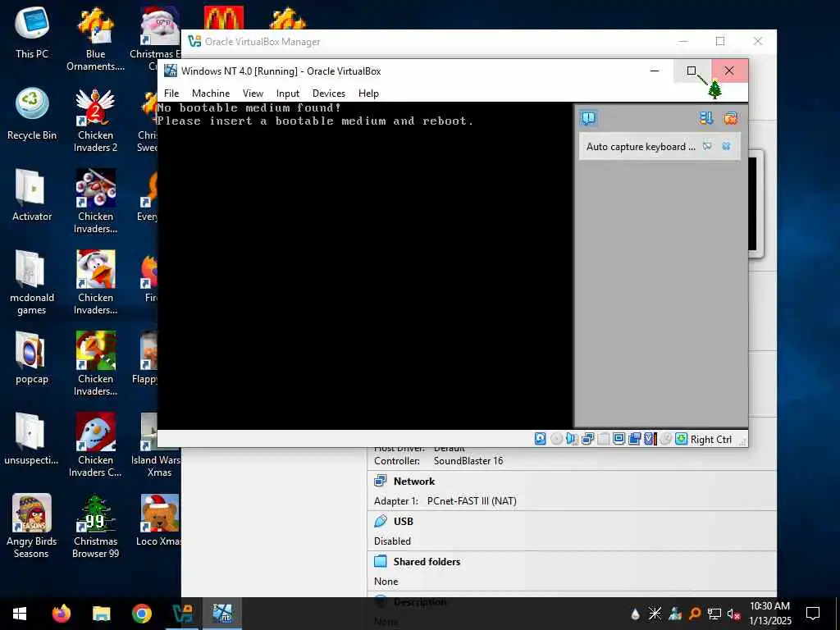Click the Windows NT 4.0 VM black screen
The width and height of the screenshot is (840, 630).
tap(365, 265)
